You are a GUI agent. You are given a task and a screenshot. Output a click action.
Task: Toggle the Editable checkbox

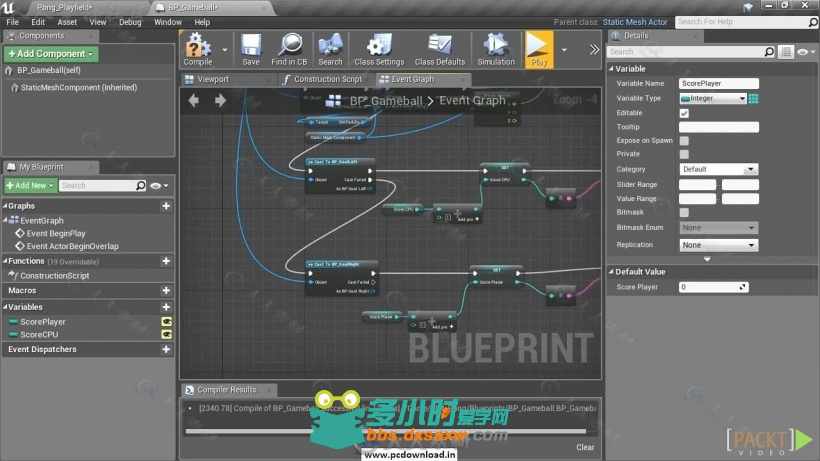pyautogui.click(x=684, y=113)
